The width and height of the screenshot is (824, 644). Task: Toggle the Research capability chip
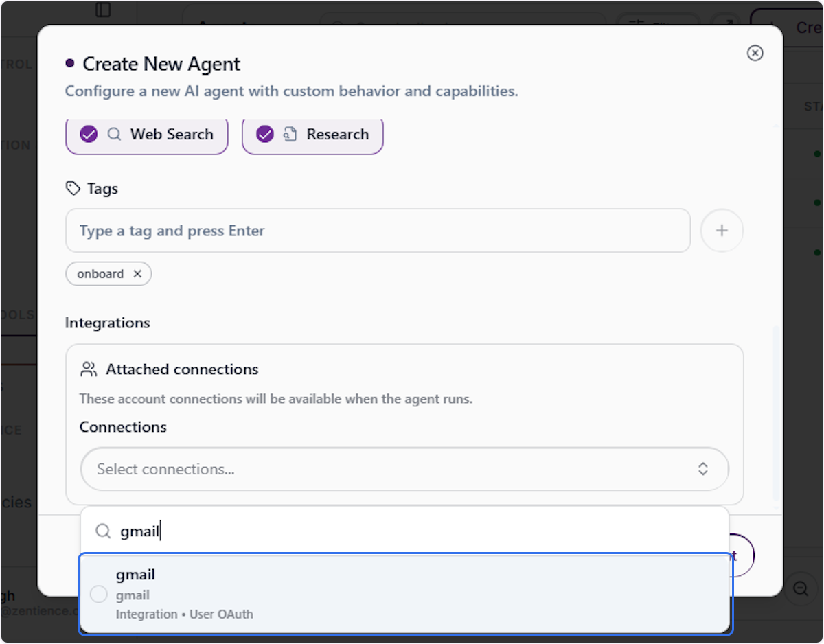click(x=312, y=135)
